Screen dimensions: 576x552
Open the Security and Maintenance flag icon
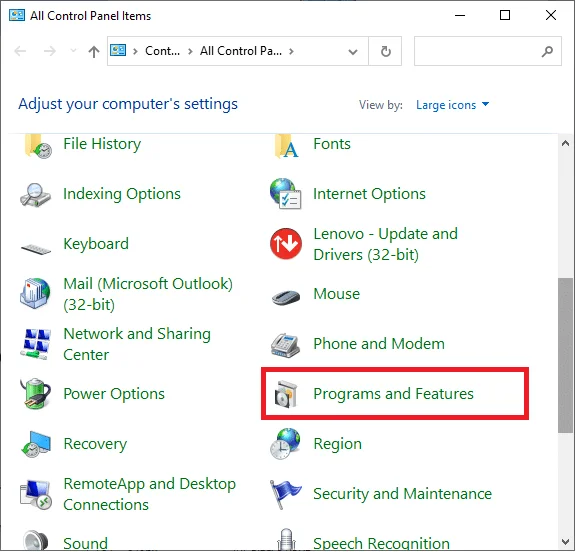coord(285,494)
